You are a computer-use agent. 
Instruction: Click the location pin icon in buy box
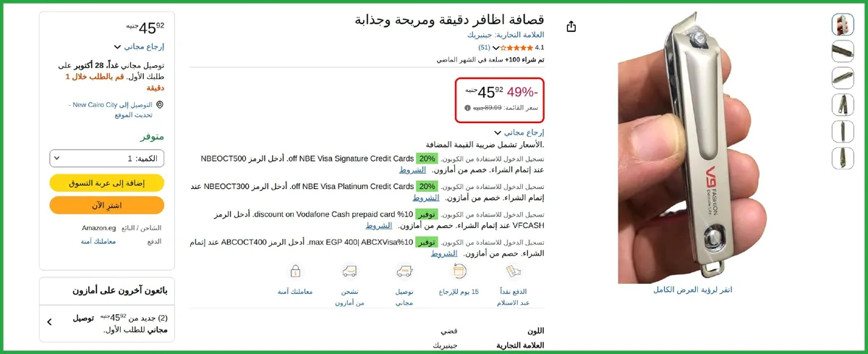coord(160,105)
